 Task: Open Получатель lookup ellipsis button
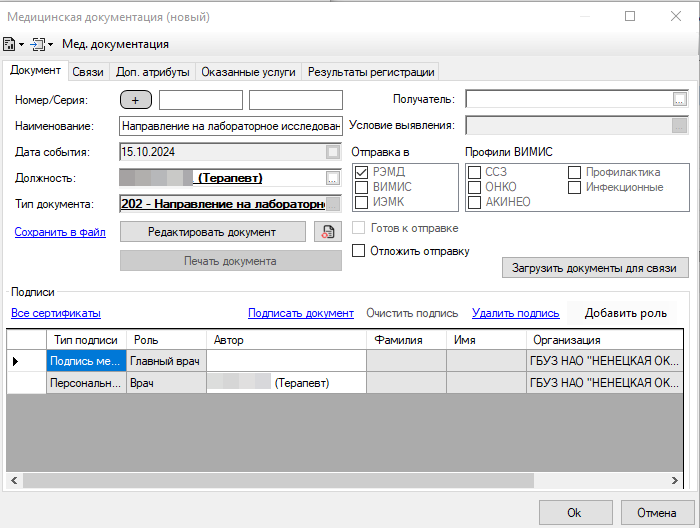tap(679, 99)
